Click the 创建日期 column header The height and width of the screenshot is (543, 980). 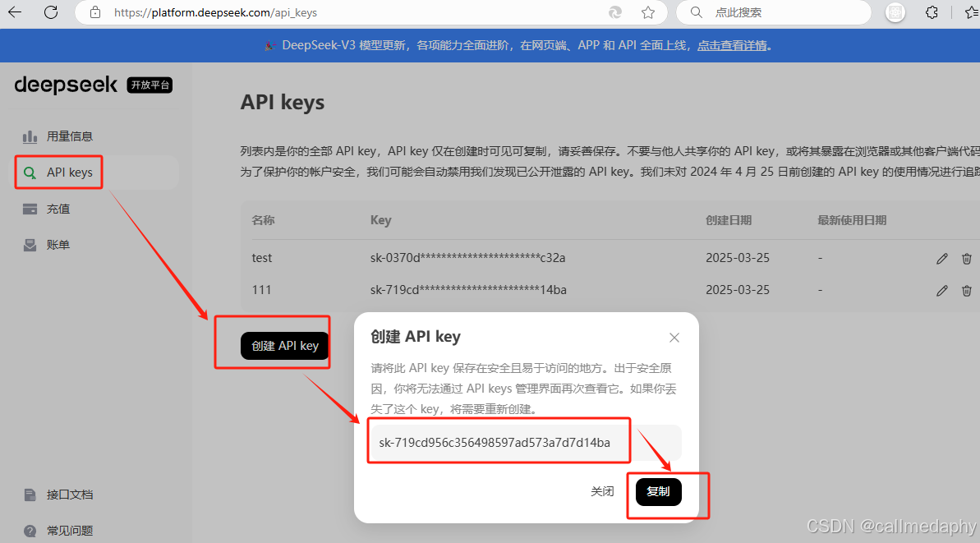729,220
